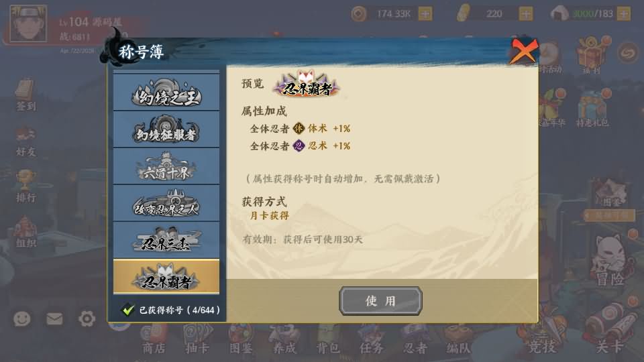Add coins via the plus icon by 174.33K
This screenshot has height=362, width=644.
pos(425,14)
